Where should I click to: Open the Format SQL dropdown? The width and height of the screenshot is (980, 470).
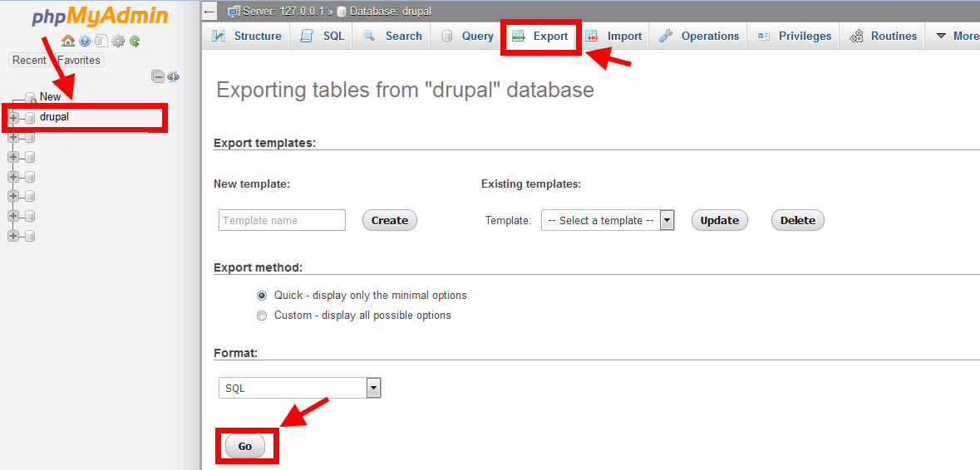tap(300, 389)
